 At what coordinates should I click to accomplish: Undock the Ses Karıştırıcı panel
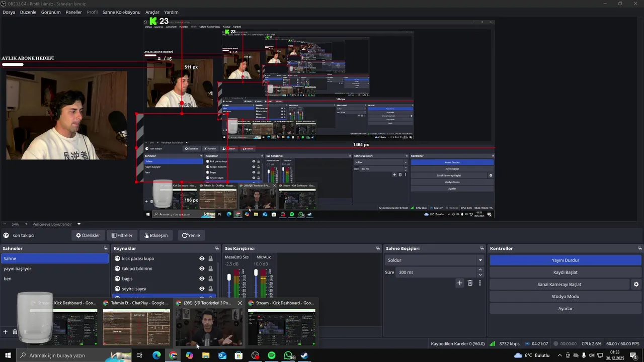pos(378,248)
